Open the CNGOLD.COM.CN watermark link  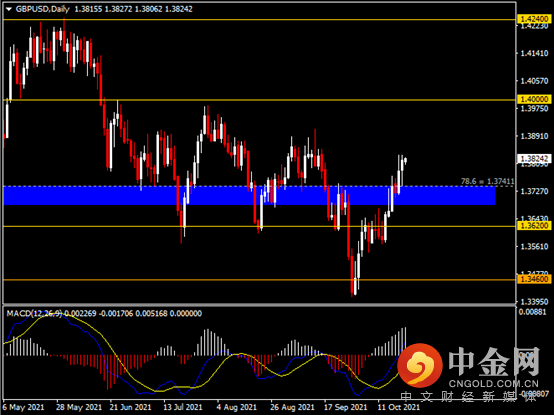(x=494, y=384)
